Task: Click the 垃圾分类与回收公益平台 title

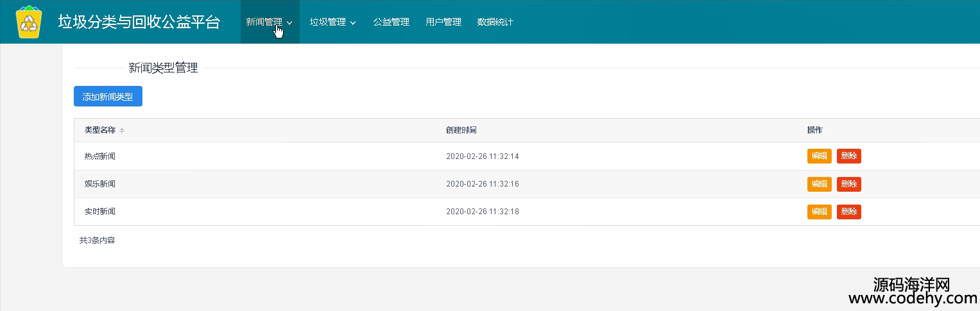Action: (x=139, y=22)
